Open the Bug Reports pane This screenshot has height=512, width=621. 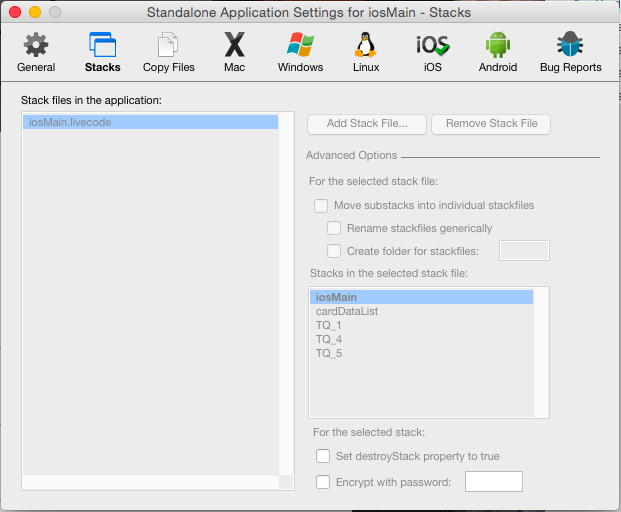[569, 52]
